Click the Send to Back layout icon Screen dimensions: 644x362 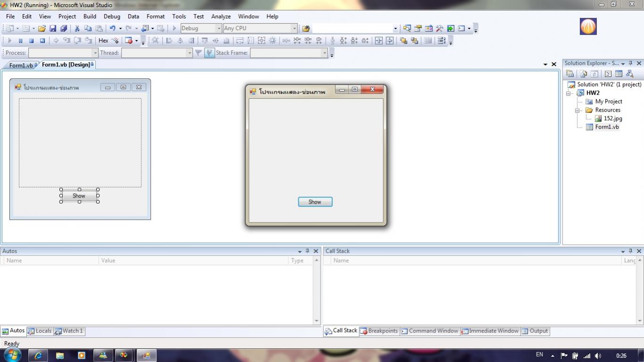coord(414,41)
